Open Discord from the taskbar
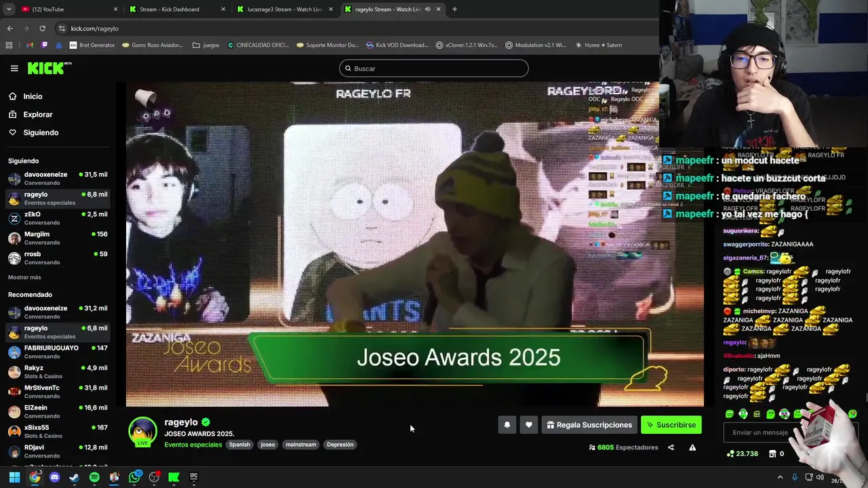The width and height of the screenshot is (868, 488). point(55,477)
